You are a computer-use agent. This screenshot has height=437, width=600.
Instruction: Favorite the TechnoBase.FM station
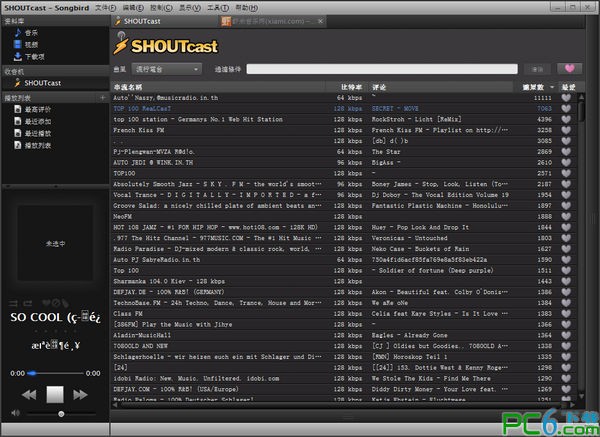(x=566, y=303)
